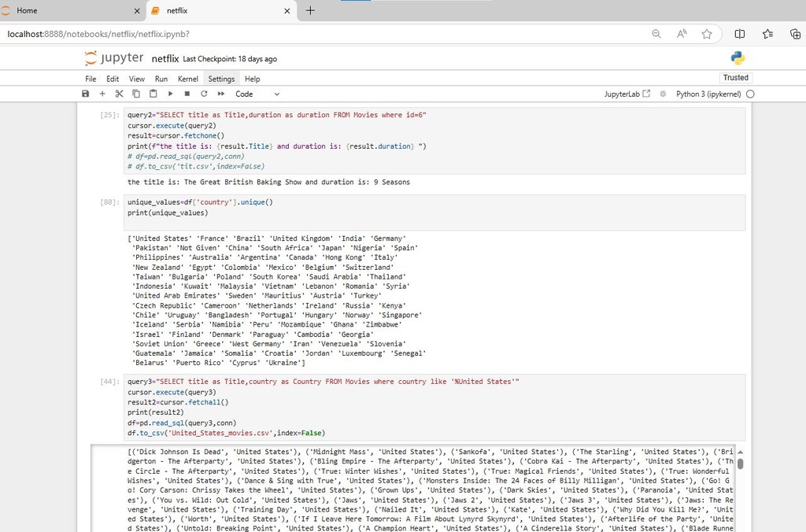
Task: Click the kernel status circle indicator
Action: [x=750, y=94]
